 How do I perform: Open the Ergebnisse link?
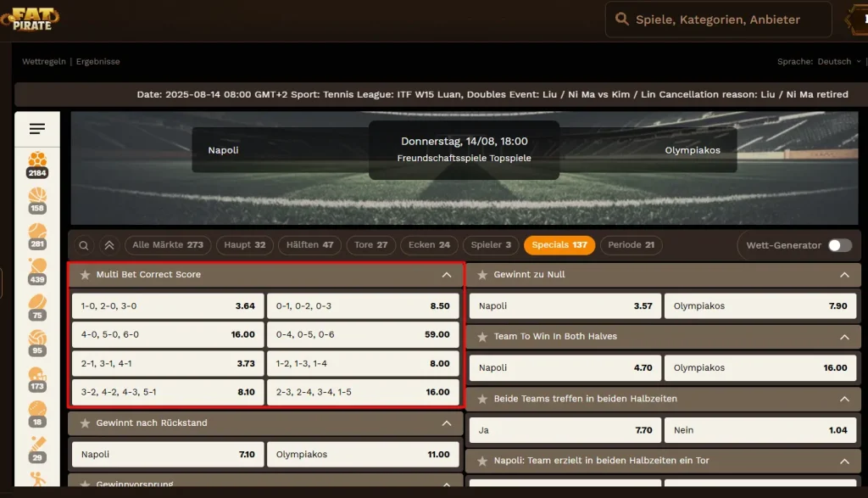tap(98, 61)
